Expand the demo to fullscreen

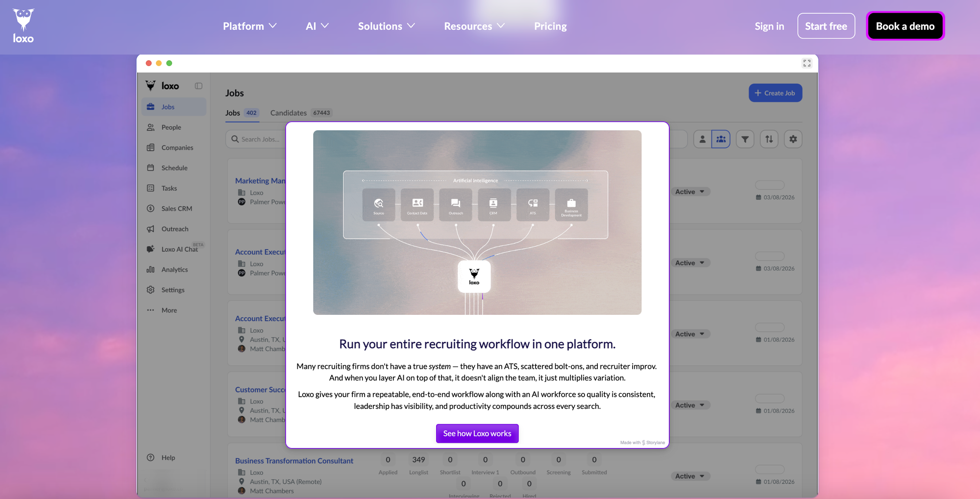(807, 63)
